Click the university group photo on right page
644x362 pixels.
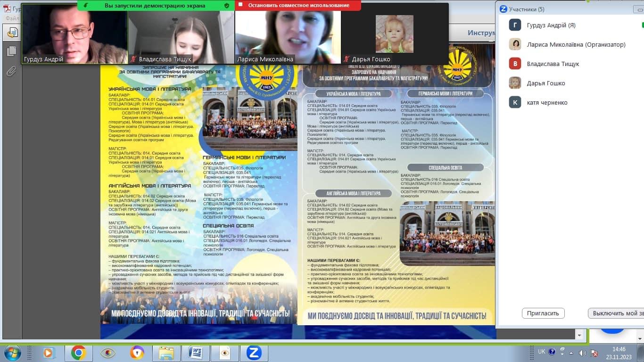tap(447, 233)
